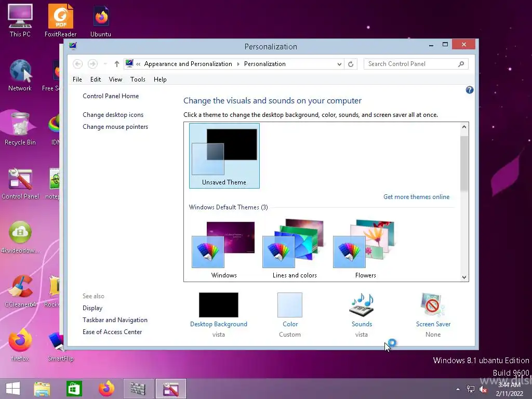Open the recent locations dropdown arrow

coord(105,64)
